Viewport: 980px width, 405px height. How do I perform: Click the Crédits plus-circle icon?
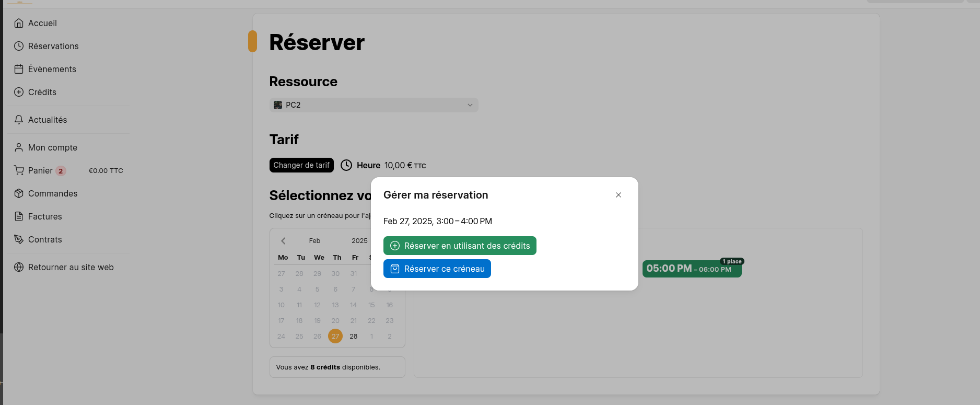pyautogui.click(x=19, y=92)
